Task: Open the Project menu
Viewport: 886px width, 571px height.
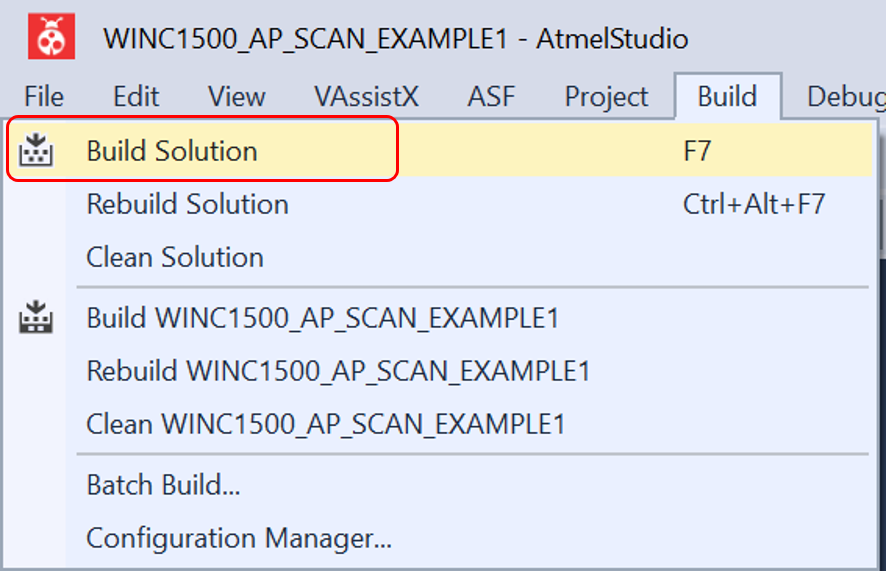Action: click(x=606, y=97)
